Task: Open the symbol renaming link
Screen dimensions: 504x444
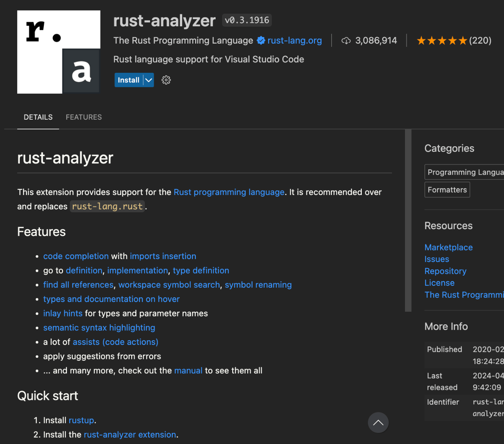Action: (x=258, y=285)
